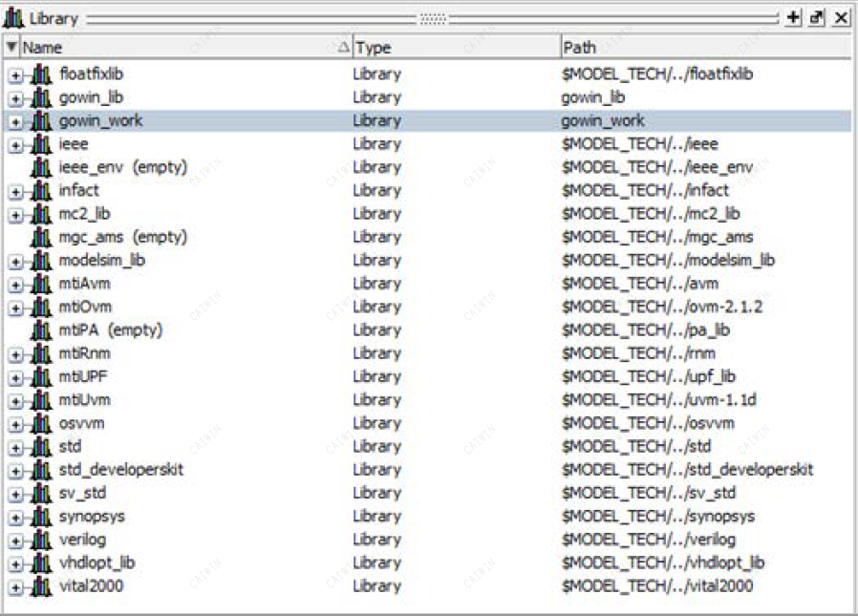Select the path cell $MODEL_TECH/../ovm-2.1.2

[661, 307]
